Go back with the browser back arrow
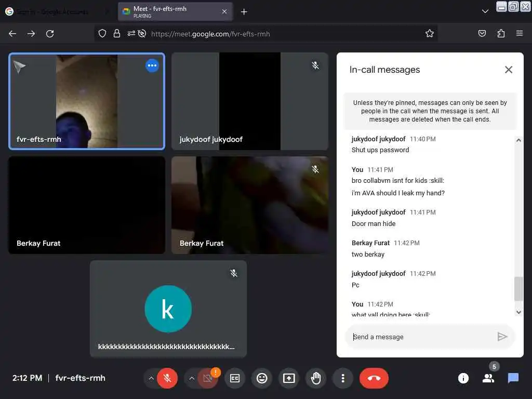 pos(12,34)
